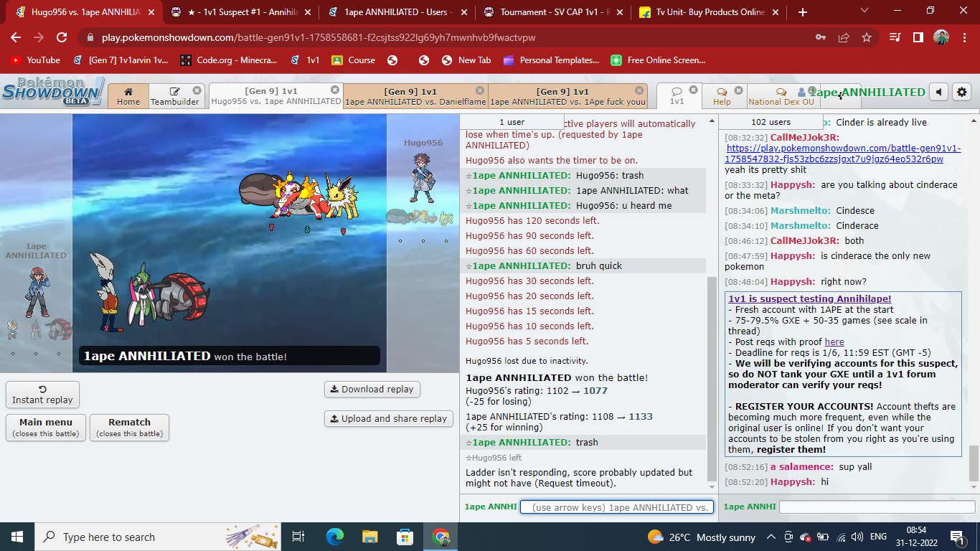980x551 pixels.
Task: Click the share page icon in address bar
Action: pos(844,37)
